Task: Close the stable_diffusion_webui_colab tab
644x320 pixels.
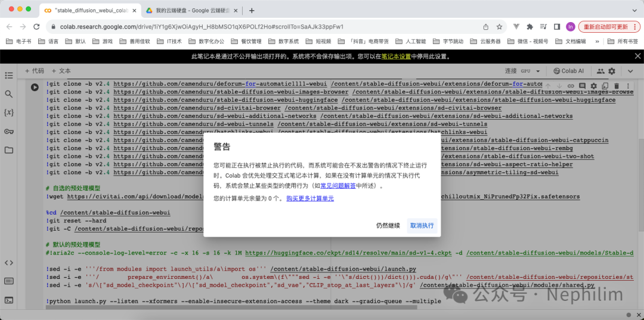Action: pyautogui.click(x=134, y=10)
